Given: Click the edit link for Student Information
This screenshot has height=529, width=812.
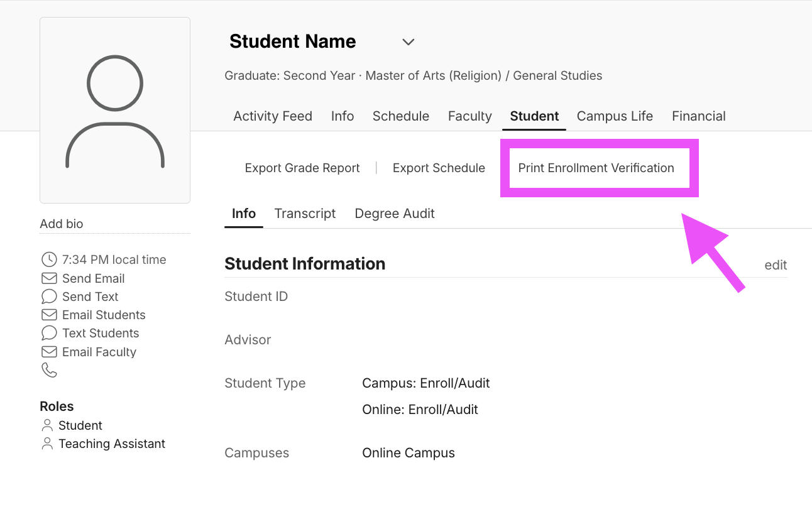Looking at the screenshot, I should click(776, 265).
